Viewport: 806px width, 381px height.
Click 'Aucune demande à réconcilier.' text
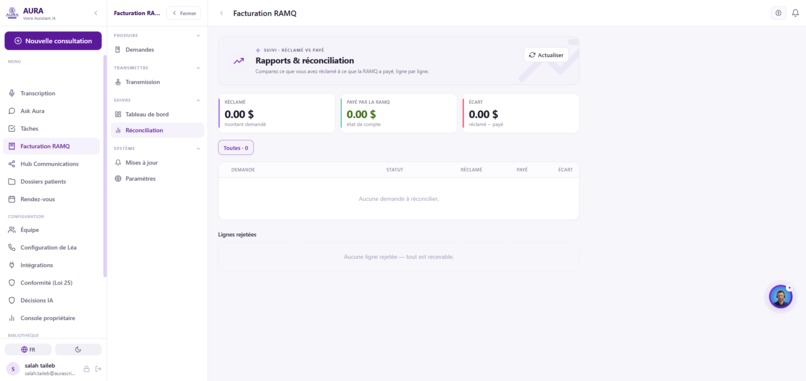click(x=399, y=198)
